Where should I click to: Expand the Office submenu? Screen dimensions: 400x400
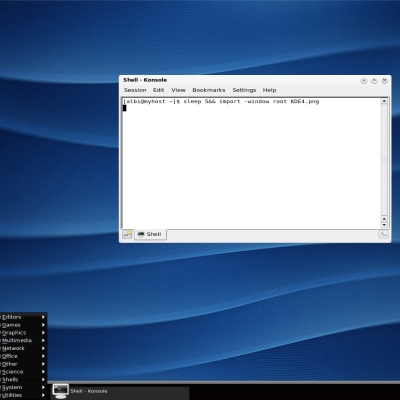pos(23,356)
